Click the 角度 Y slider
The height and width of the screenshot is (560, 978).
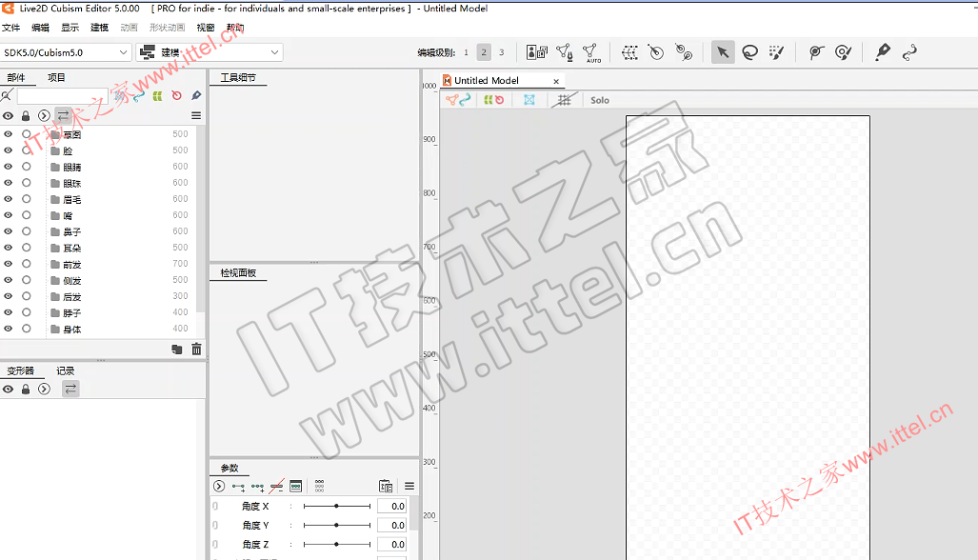(x=337, y=526)
